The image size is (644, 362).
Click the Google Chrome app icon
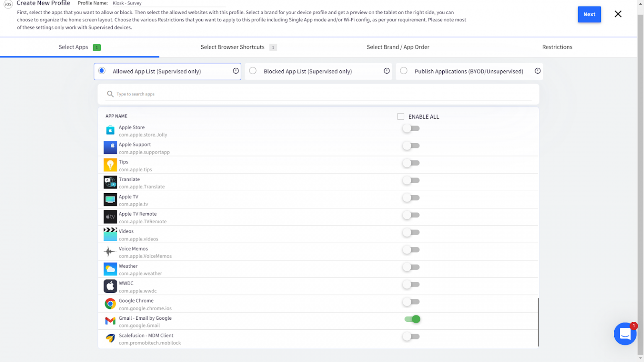pos(110,303)
